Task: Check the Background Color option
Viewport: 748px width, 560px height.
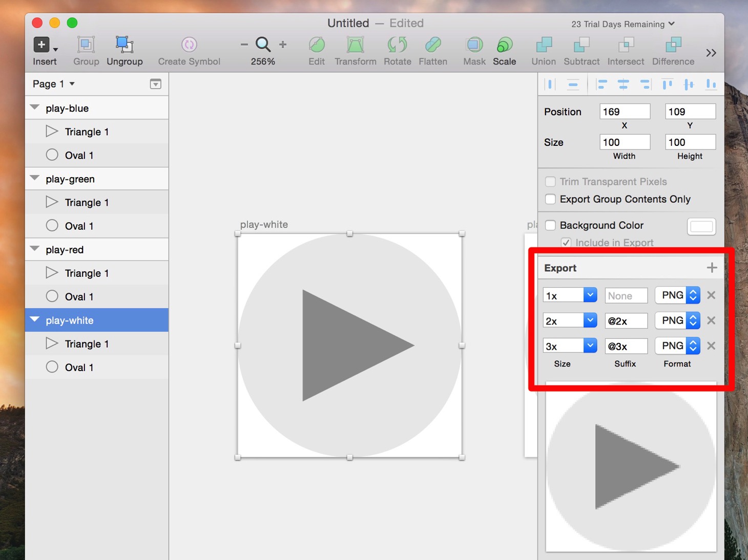Action: coord(551,225)
